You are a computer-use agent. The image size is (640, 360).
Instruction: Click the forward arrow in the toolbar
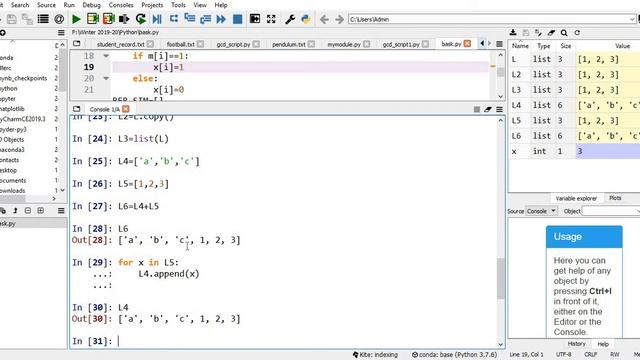(x=339, y=19)
